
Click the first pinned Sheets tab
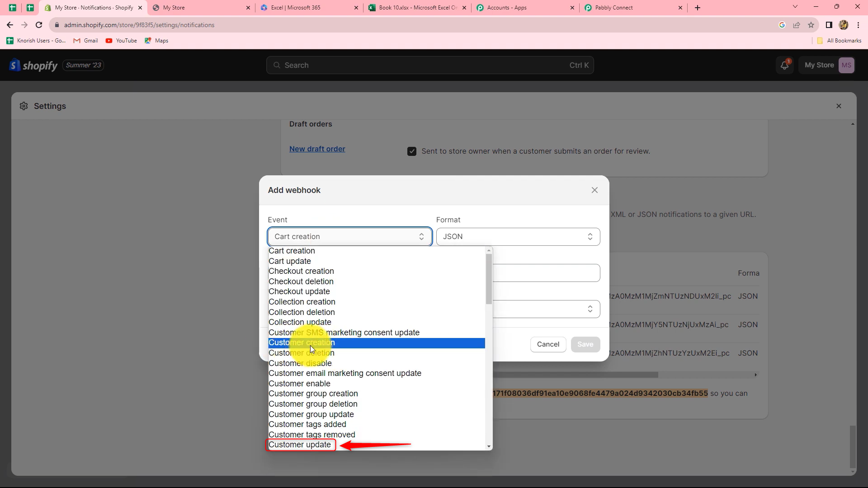pos(13,8)
